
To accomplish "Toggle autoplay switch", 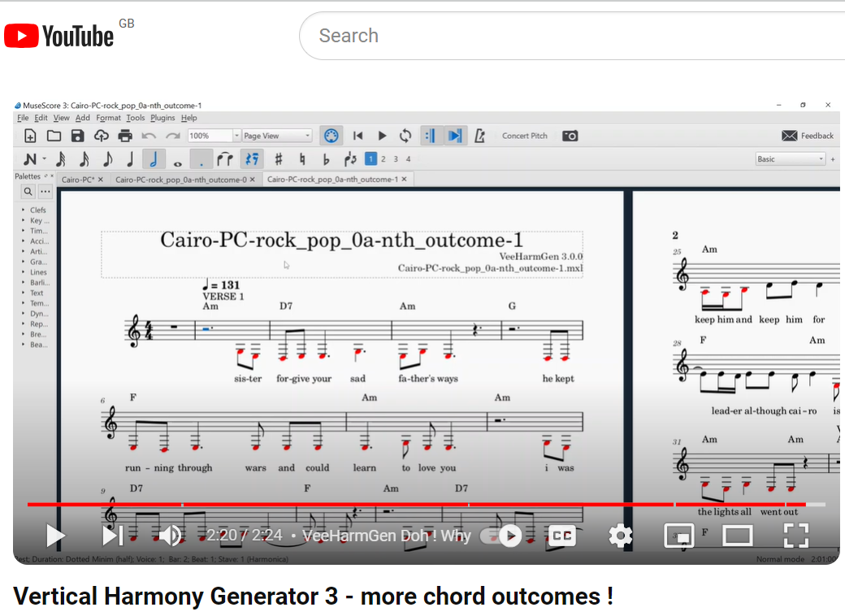I will [502, 536].
